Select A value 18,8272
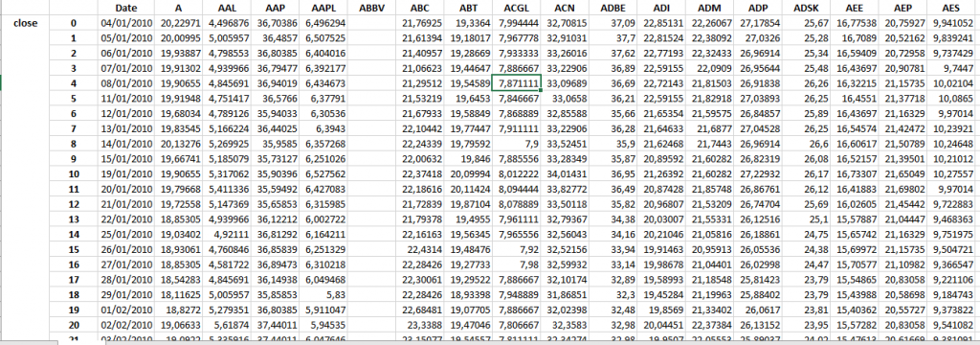The width and height of the screenshot is (980, 345). coord(179,309)
